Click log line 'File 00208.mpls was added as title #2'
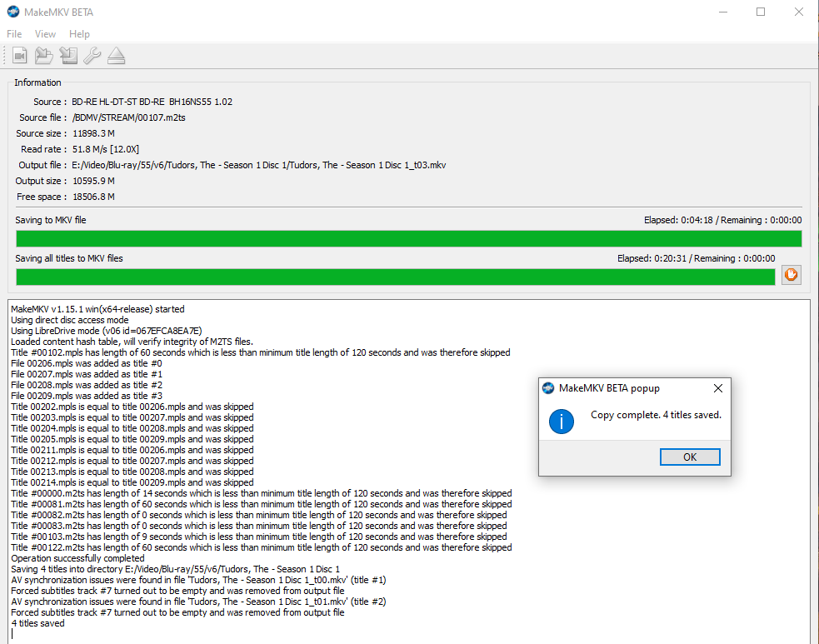819x644 pixels. (87, 385)
